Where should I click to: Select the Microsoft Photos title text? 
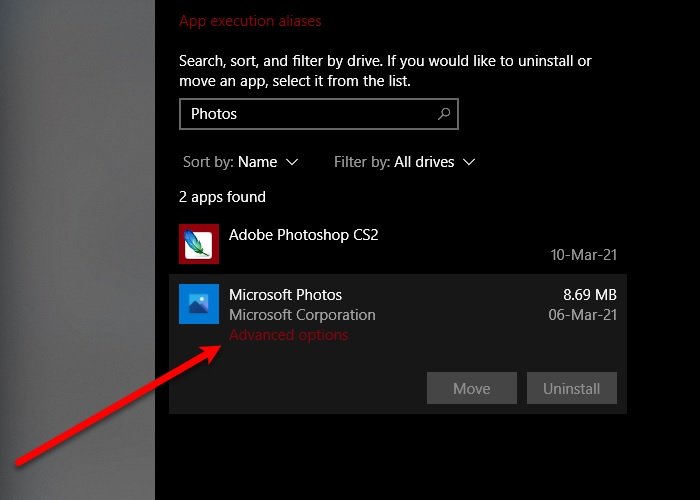(x=285, y=295)
